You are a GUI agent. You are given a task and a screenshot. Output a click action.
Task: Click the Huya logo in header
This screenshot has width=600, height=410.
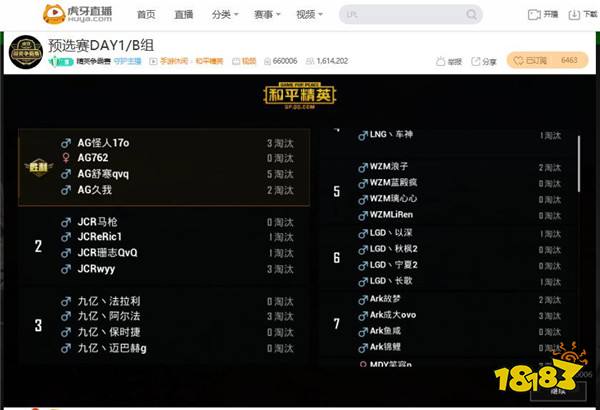[76, 14]
